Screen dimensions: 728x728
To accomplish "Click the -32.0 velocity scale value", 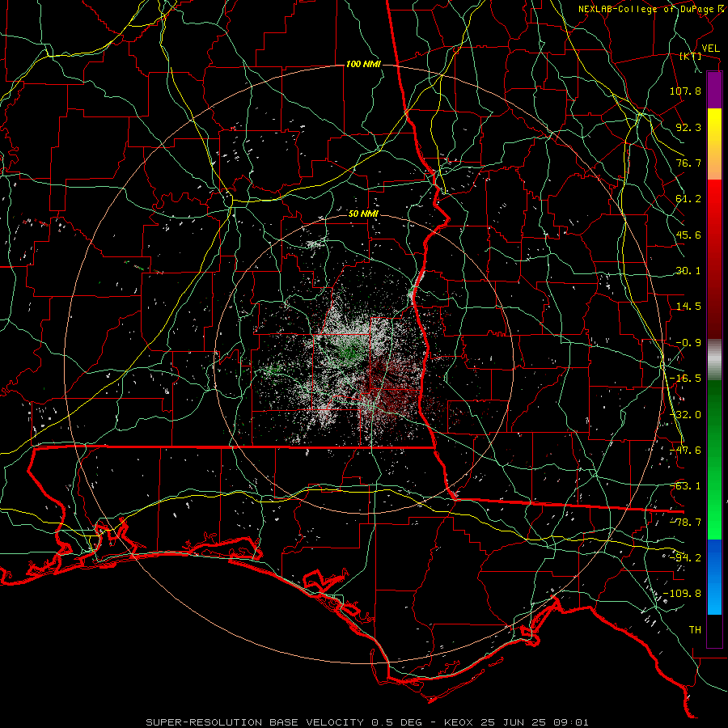I will (685, 415).
